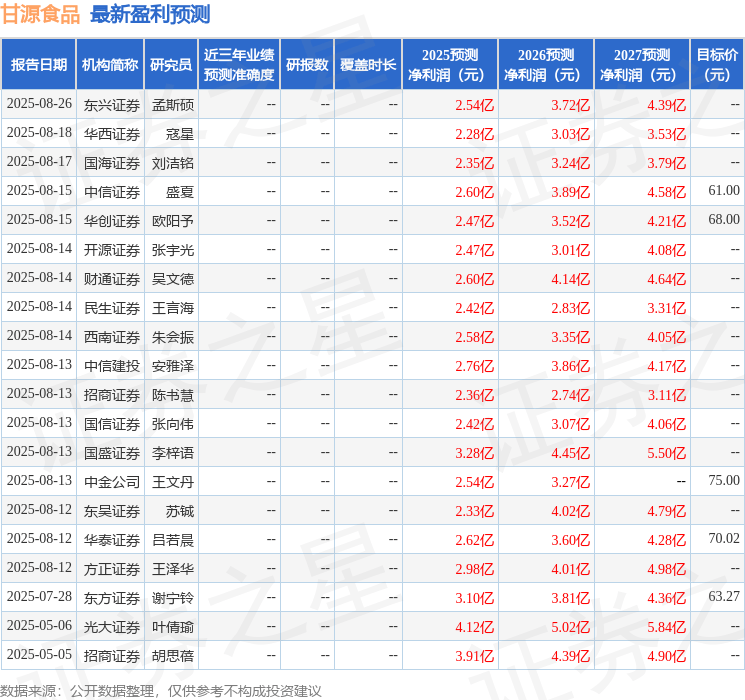
Task: Click target price 75.00
Action: pyautogui.click(x=724, y=480)
